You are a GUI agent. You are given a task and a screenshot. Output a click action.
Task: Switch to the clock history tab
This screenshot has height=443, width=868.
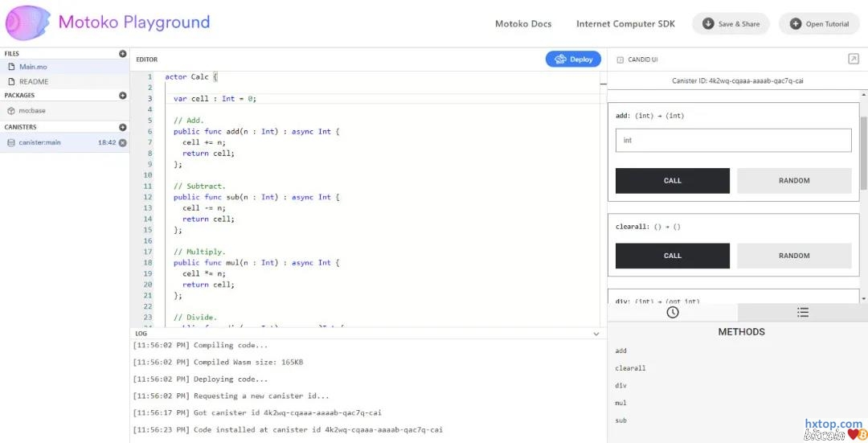pos(673,312)
